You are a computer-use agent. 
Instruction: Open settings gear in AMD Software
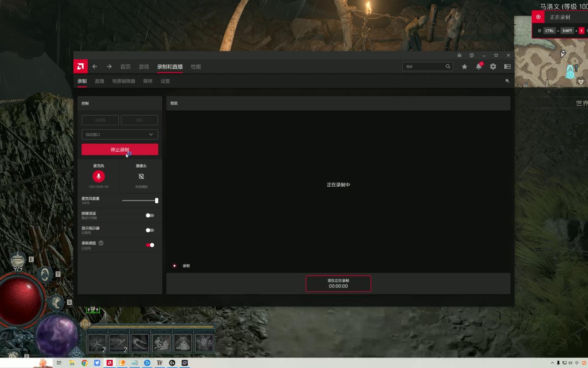point(493,66)
